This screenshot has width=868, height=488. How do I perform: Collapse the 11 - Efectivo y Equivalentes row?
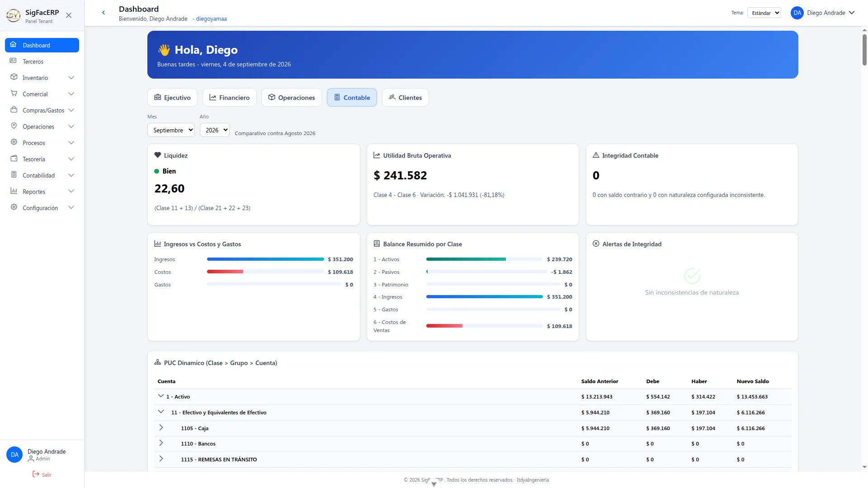coord(161,412)
